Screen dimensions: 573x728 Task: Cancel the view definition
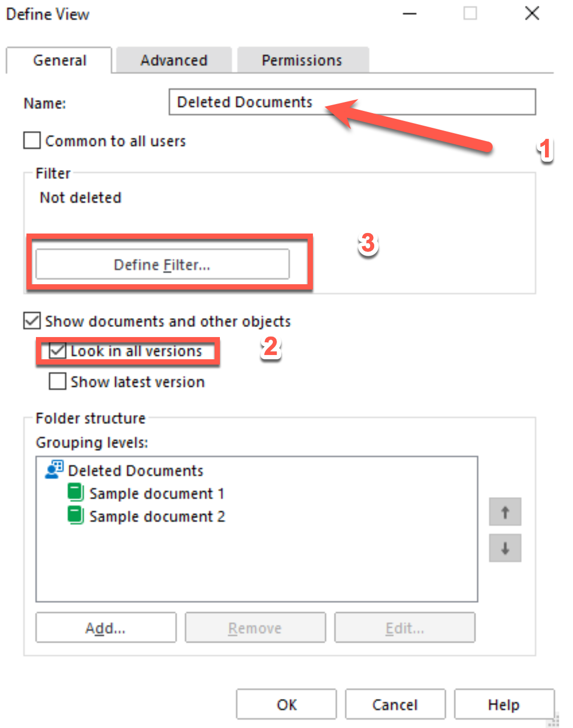pos(395,704)
